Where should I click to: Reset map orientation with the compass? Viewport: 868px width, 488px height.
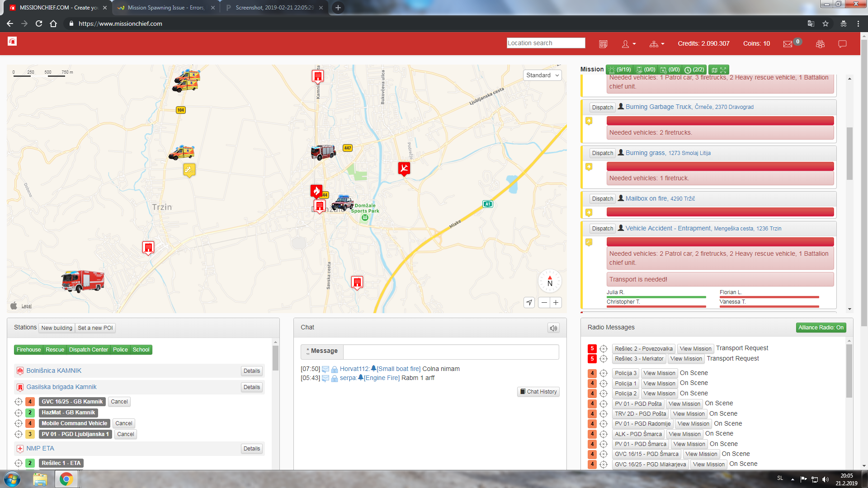(550, 281)
